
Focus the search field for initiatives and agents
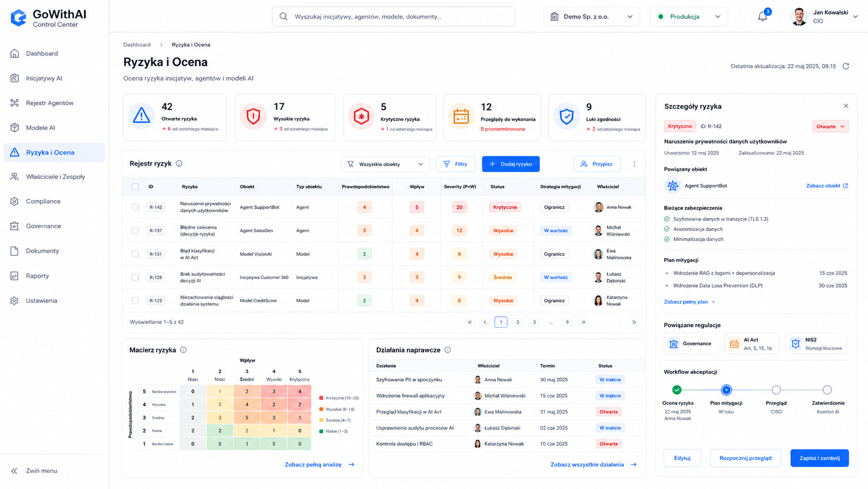point(394,17)
